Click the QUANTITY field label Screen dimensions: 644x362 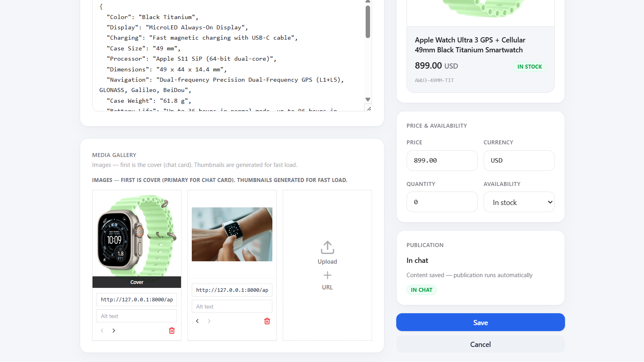[x=421, y=184]
